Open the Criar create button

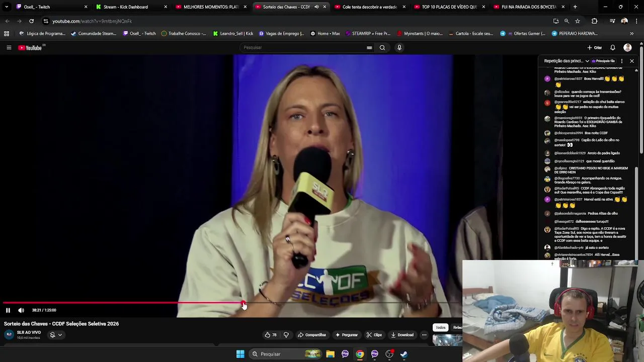[x=595, y=48]
